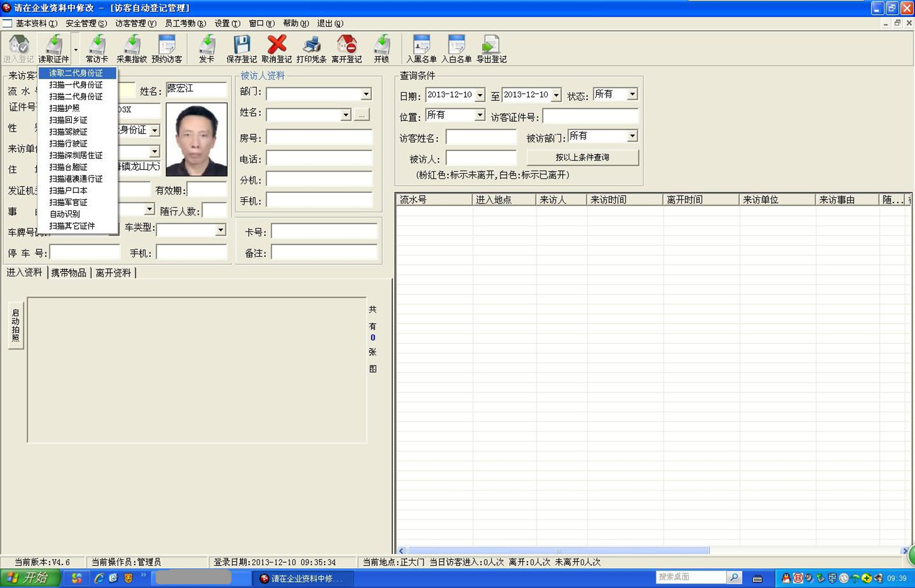Click the desktop search magnifier icon
This screenshot has height=588, width=915.
734,578
